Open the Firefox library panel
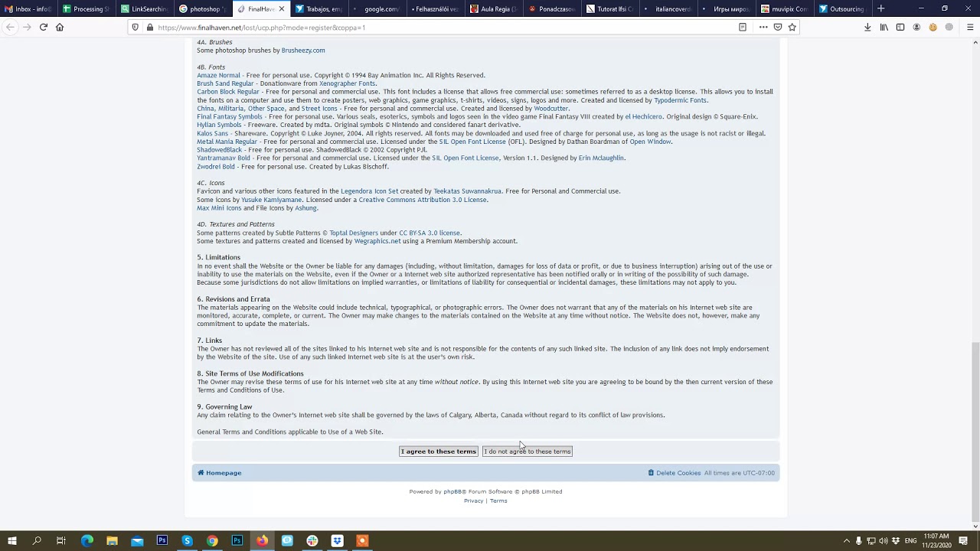Viewport: 980px width, 551px height. 884,27
